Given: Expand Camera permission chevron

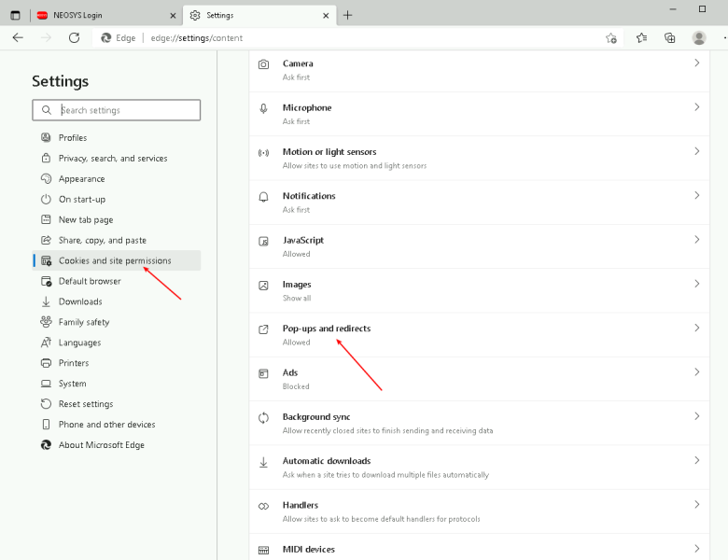Looking at the screenshot, I should pos(696,63).
